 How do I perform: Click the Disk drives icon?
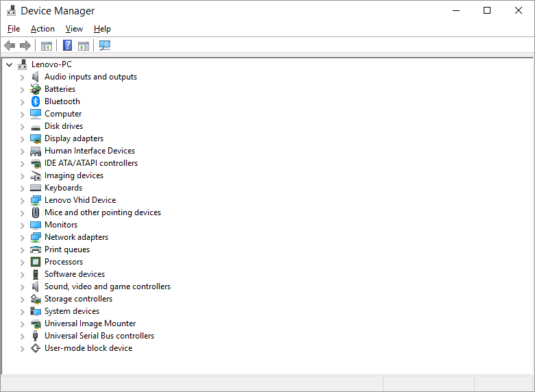[36, 127]
